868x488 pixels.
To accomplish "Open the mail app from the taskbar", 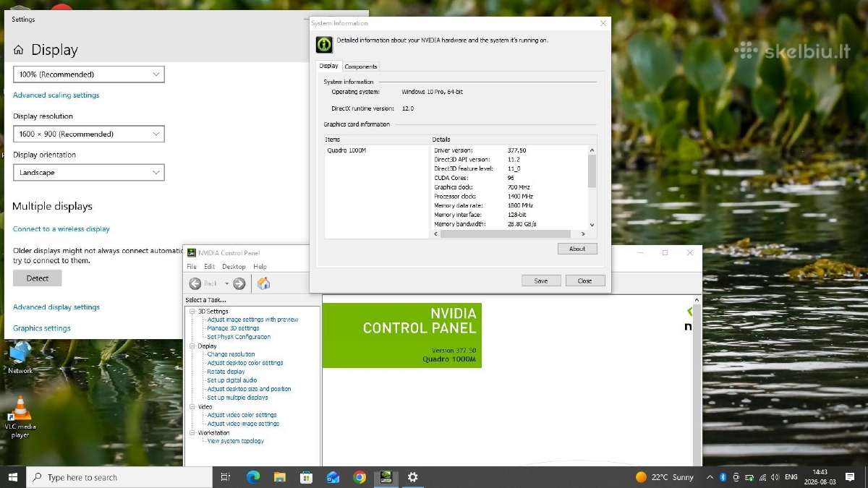I will coord(333,477).
